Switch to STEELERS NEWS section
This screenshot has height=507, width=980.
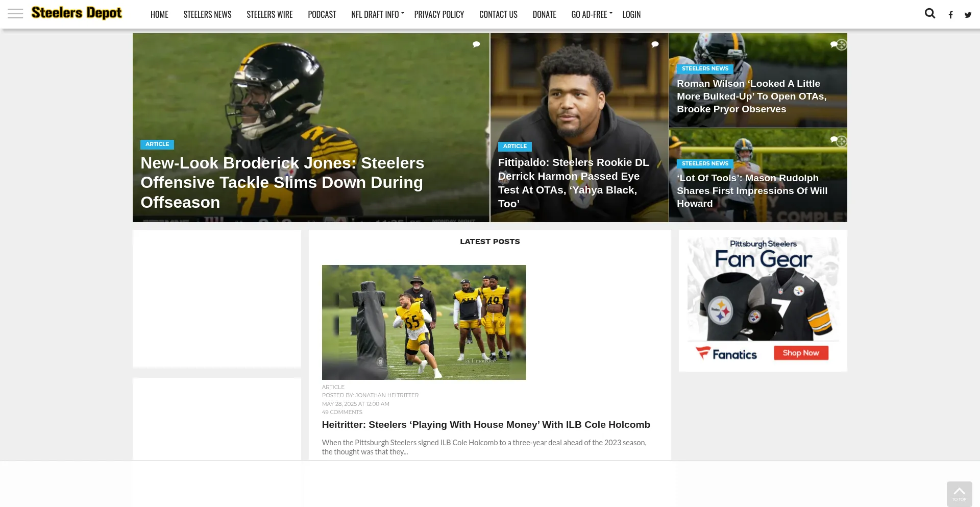tap(207, 14)
